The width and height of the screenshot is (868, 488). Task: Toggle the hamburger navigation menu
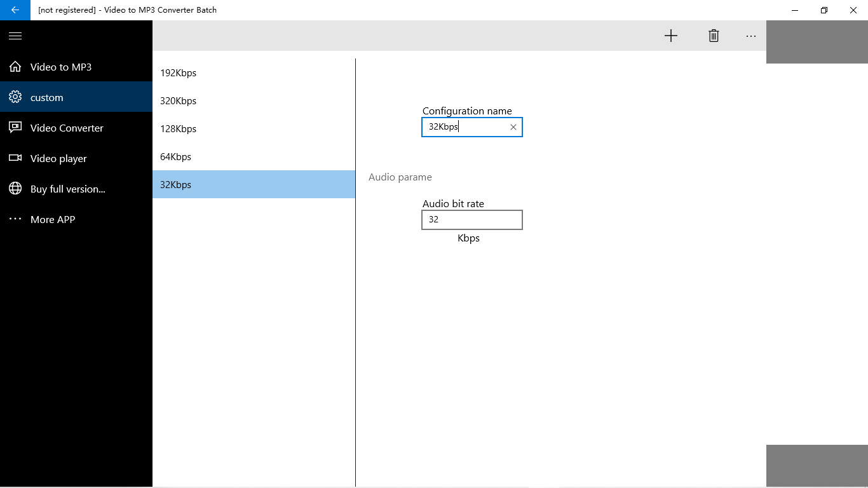pyautogui.click(x=15, y=36)
